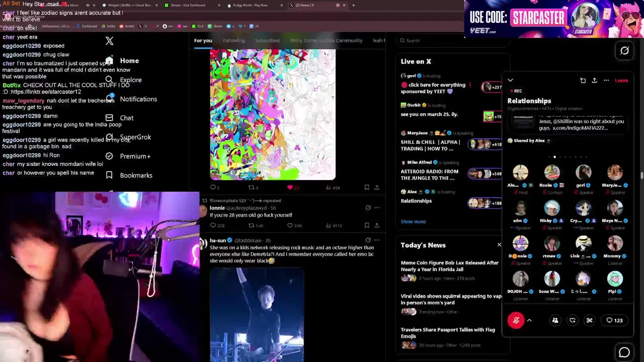Select the For you timeline tab
The height and width of the screenshot is (362, 644).
click(x=203, y=40)
